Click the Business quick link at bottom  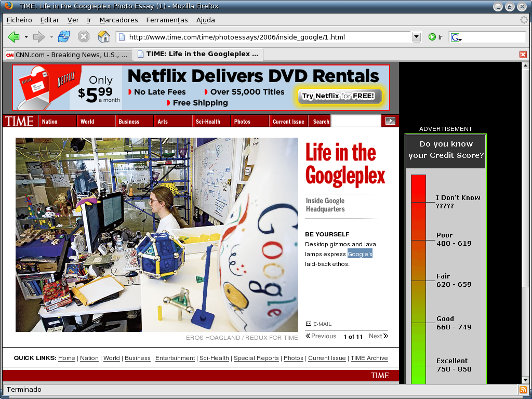pyautogui.click(x=137, y=358)
